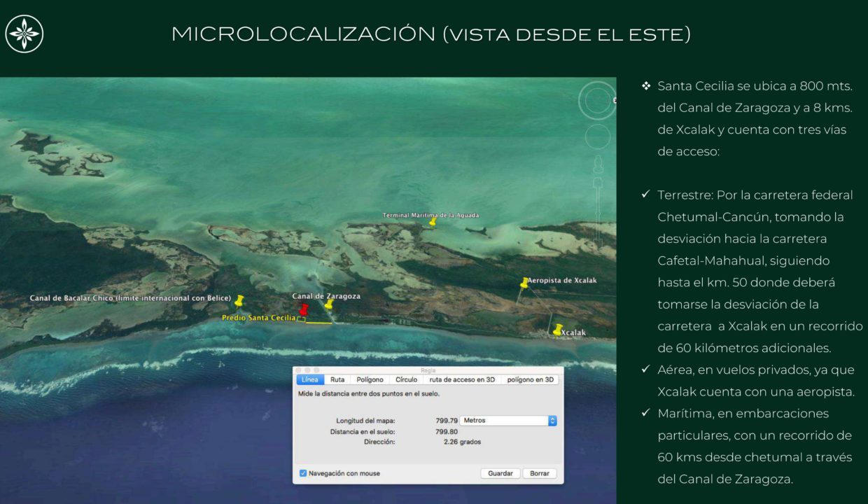Open the Metros units dropdown

(x=508, y=421)
